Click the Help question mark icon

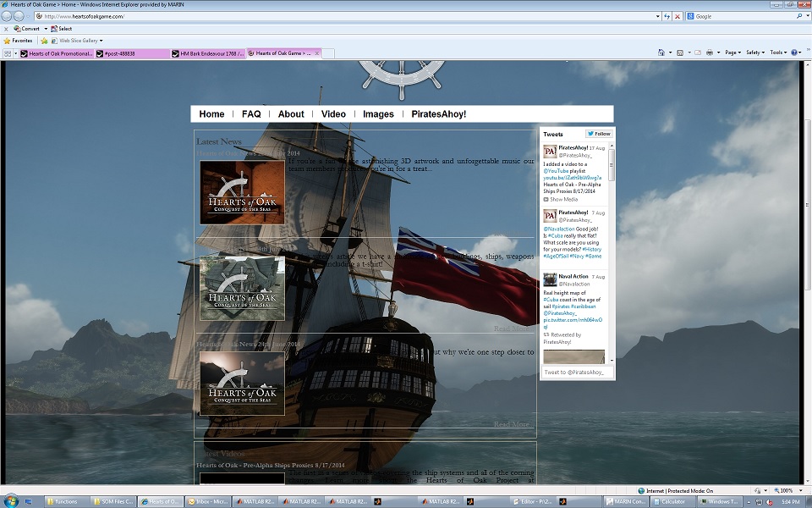point(795,52)
